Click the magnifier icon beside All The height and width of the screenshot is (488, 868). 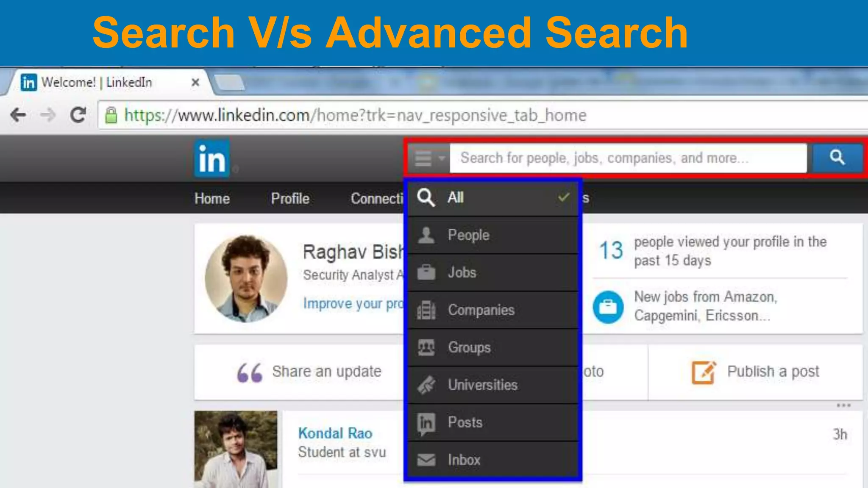pyautogui.click(x=426, y=197)
